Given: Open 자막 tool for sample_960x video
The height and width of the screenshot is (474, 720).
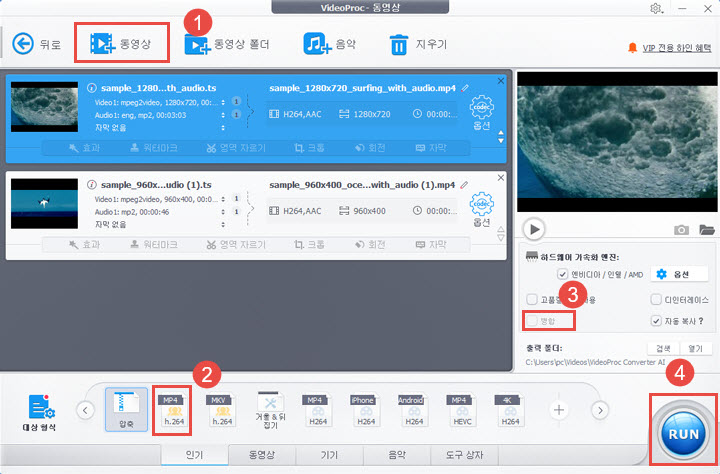Looking at the screenshot, I should pos(431,245).
